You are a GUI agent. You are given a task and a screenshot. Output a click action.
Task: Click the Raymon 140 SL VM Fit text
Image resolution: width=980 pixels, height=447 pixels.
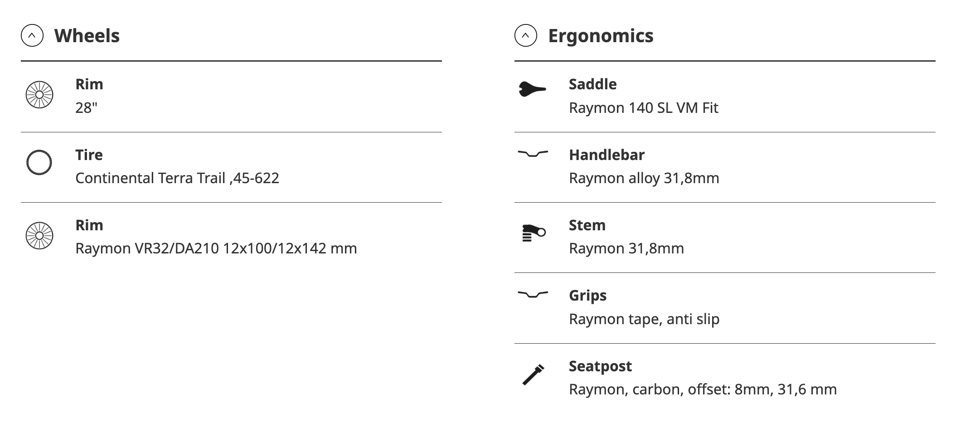[x=643, y=108]
